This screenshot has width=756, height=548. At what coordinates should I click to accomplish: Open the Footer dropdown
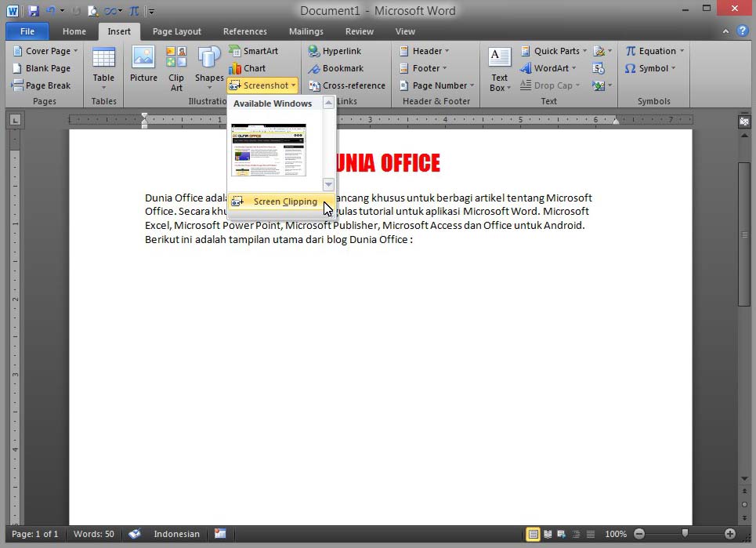coord(423,68)
